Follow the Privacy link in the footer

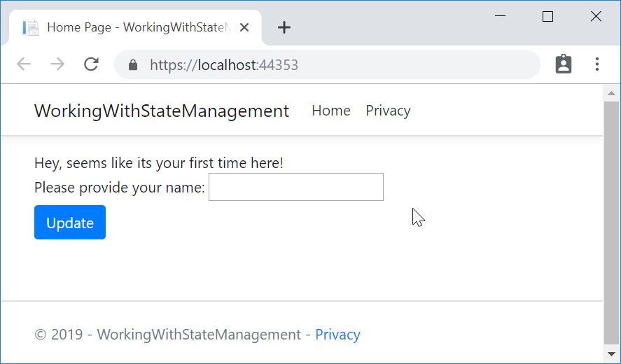click(x=337, y=335)
